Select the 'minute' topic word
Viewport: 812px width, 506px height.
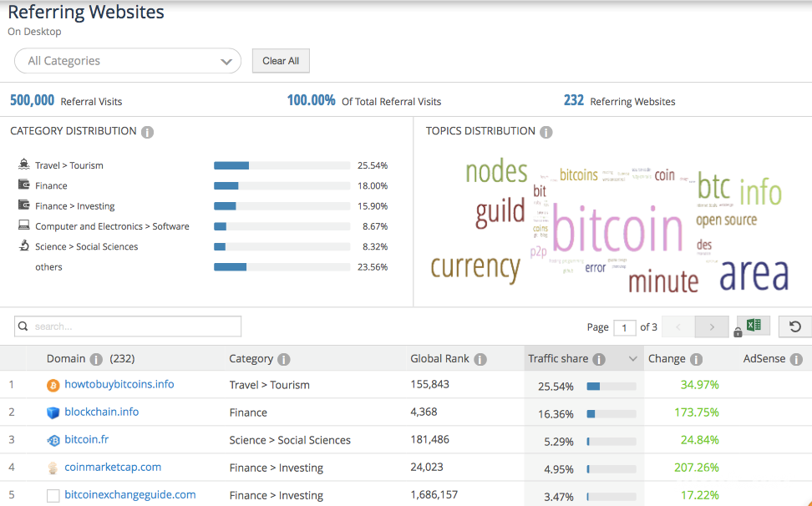coord(663,281)
